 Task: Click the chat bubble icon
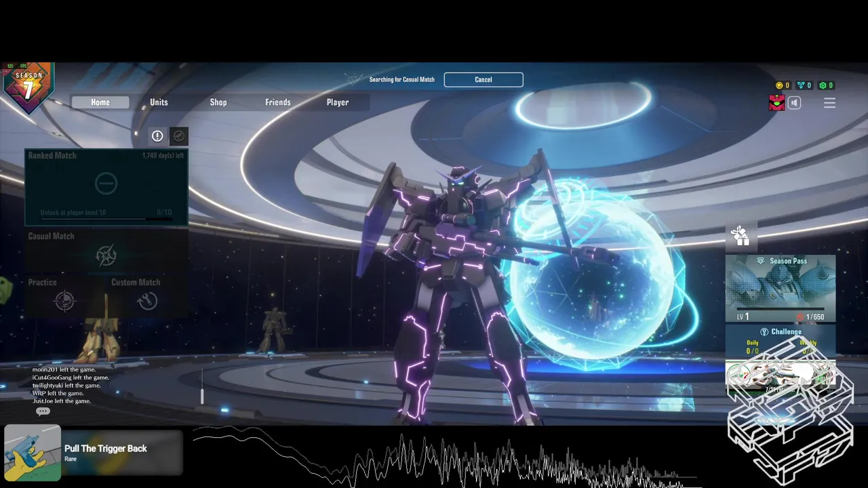43,411
